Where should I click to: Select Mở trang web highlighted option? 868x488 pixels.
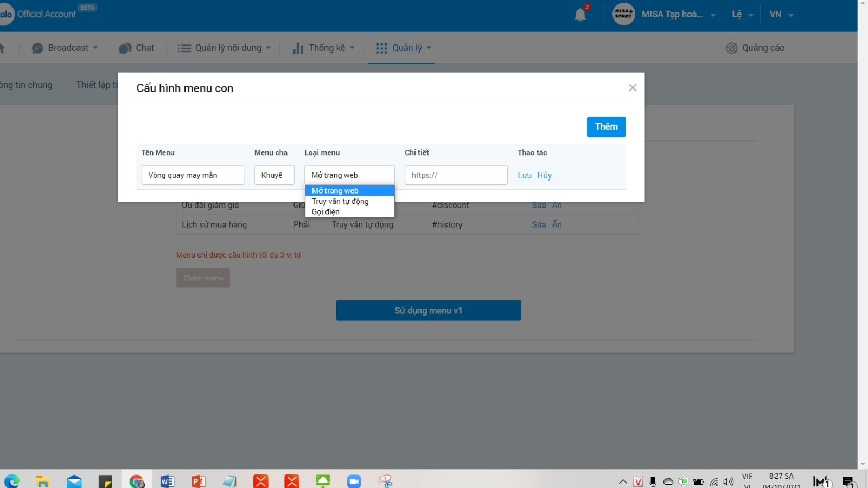335,191
